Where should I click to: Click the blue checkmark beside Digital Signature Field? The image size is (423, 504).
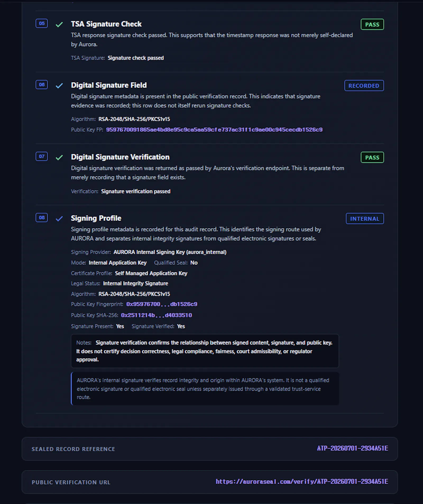click(59, 86)
